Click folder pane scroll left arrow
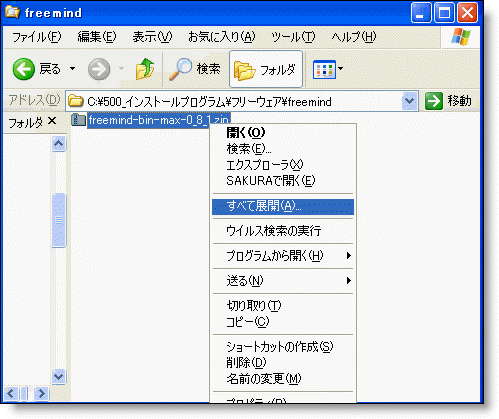Screen dimensions: 499x419 tap(11, 394)
